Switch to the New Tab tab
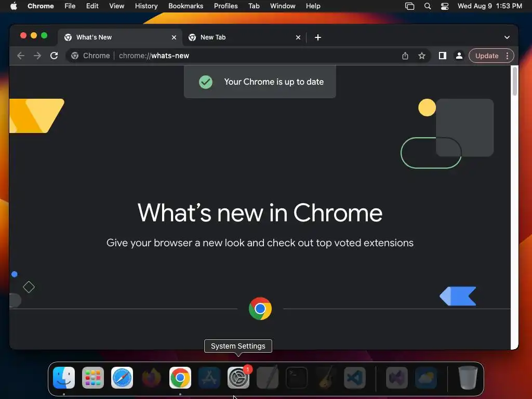The image size is (532, 399). [244, 37]
